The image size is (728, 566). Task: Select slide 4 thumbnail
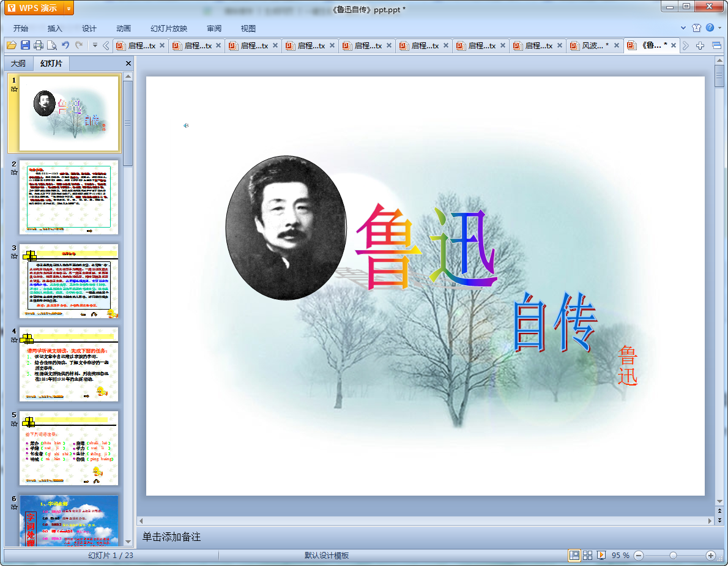point(69,365)
